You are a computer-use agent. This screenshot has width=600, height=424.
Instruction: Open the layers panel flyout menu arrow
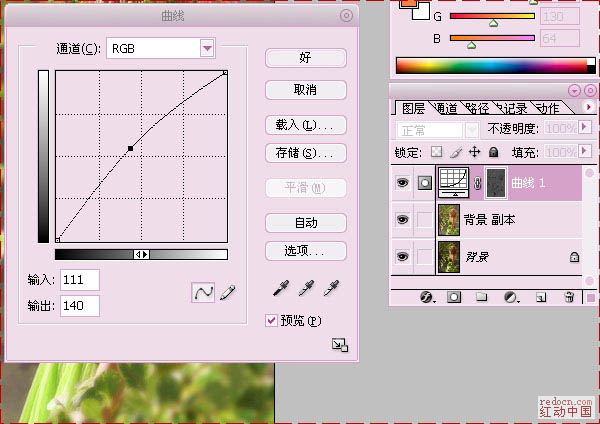[x=589, y=107]
